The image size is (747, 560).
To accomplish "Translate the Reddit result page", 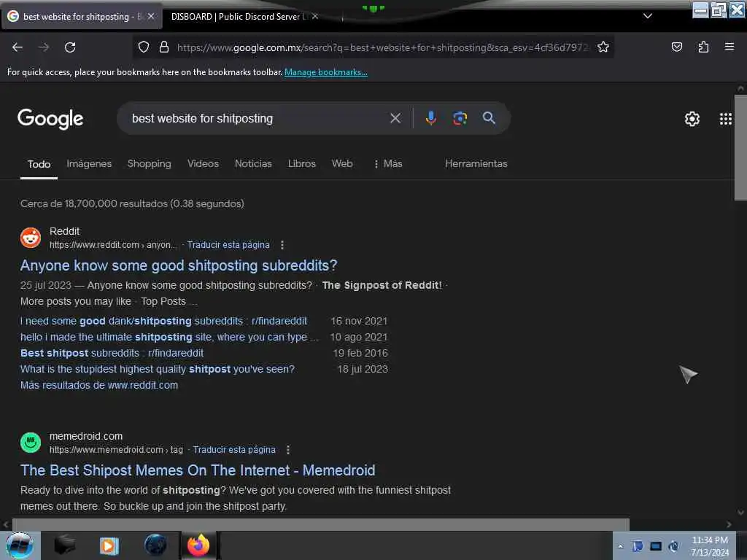I will pyautogui.click(x=228, y=245).
